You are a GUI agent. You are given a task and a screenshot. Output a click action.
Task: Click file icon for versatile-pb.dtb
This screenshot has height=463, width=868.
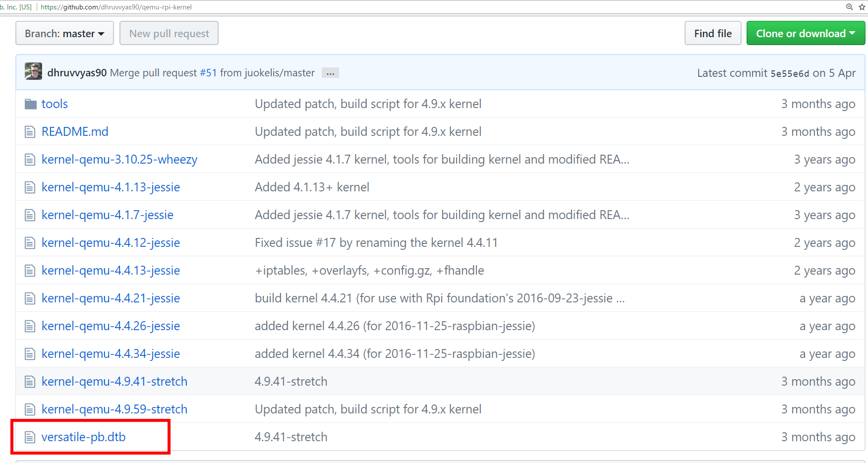30,437
